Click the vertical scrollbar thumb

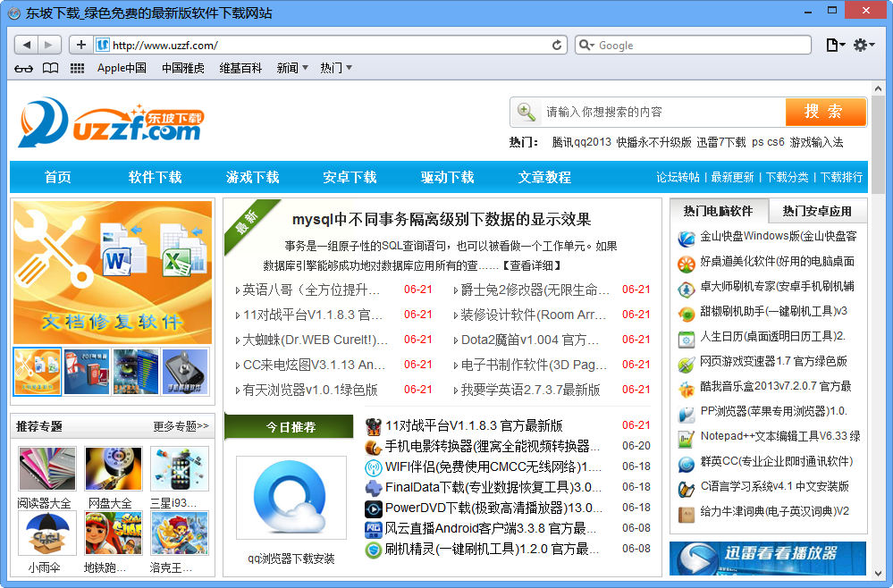pyautogui.click(x=878, y=145)
